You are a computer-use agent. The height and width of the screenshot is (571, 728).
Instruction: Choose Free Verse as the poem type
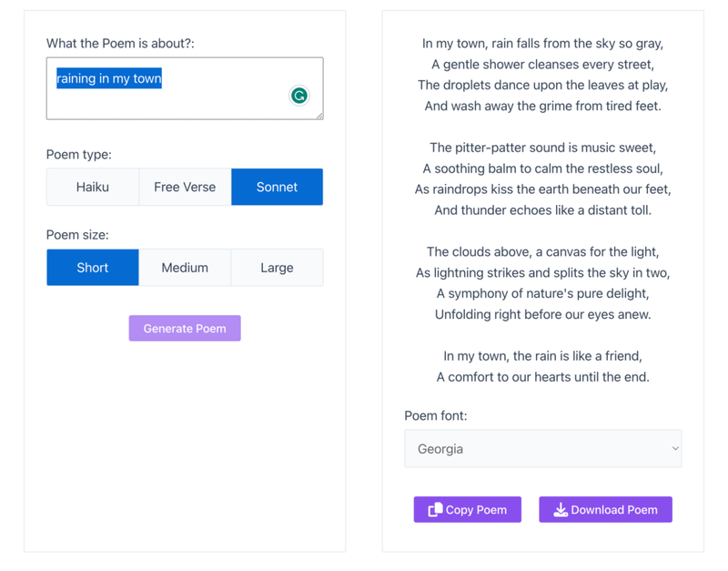pyautogui.click(x=185, y=187)
